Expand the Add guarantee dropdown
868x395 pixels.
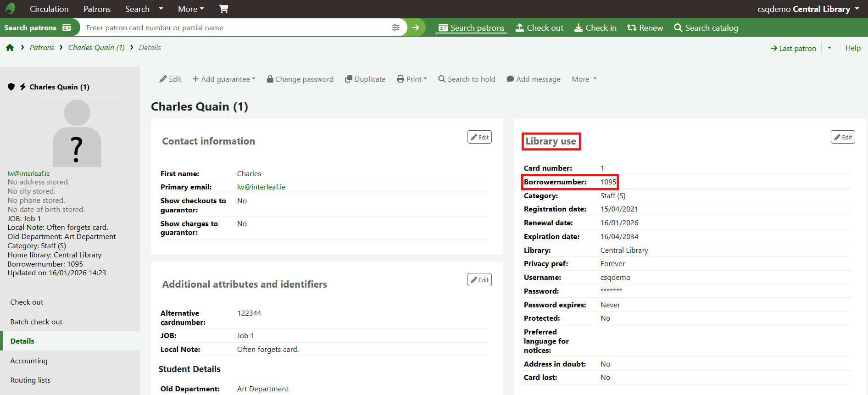click(x=224, y=79)
